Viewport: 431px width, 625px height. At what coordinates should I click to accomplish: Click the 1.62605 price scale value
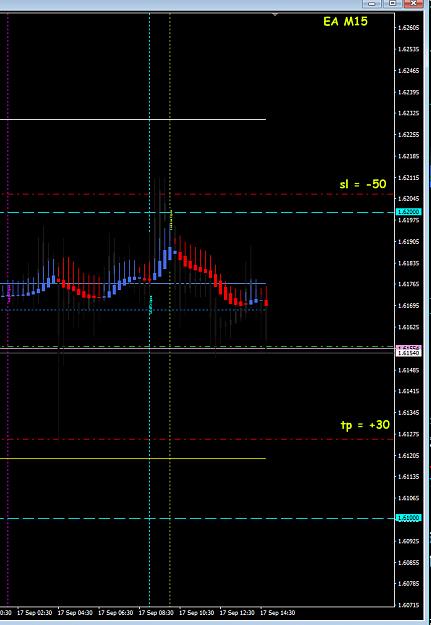coord(408,28)
